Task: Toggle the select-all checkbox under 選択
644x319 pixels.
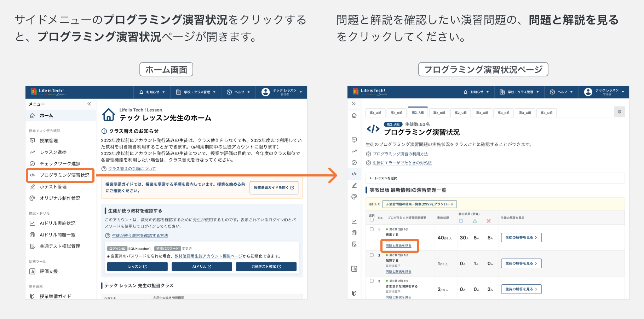Action: (x=372, y=220)
